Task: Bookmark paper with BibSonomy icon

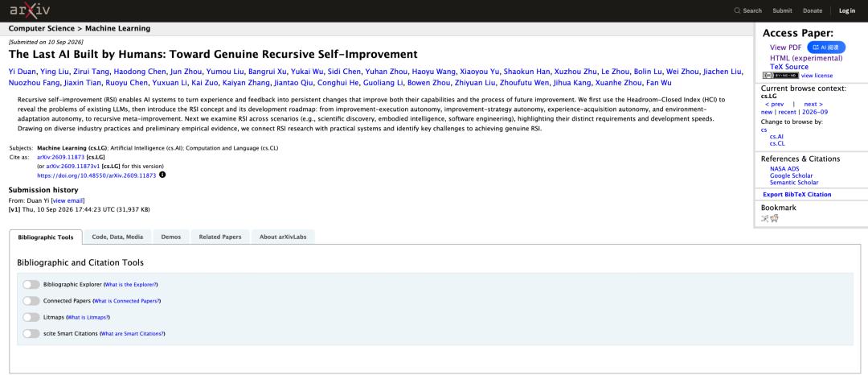Action: point(765,218)
